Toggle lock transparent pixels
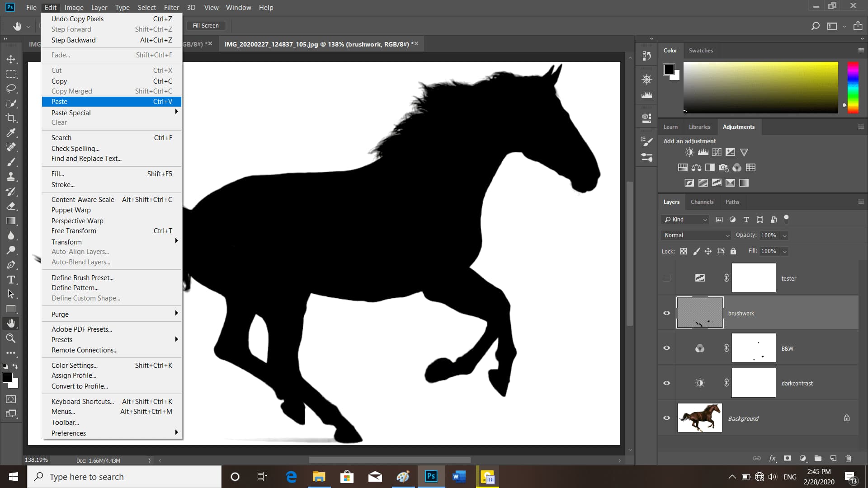Screen dimensions: 868x488 [x=684, y=251]
